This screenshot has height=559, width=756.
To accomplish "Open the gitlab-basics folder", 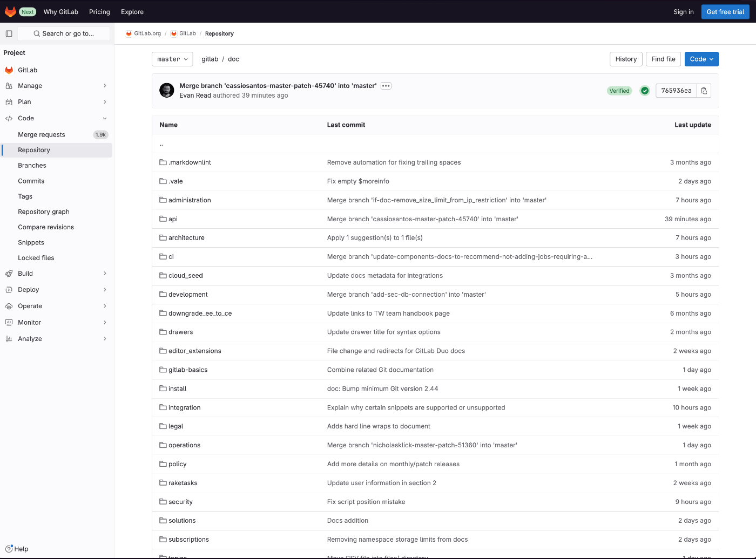I will 188,370.
